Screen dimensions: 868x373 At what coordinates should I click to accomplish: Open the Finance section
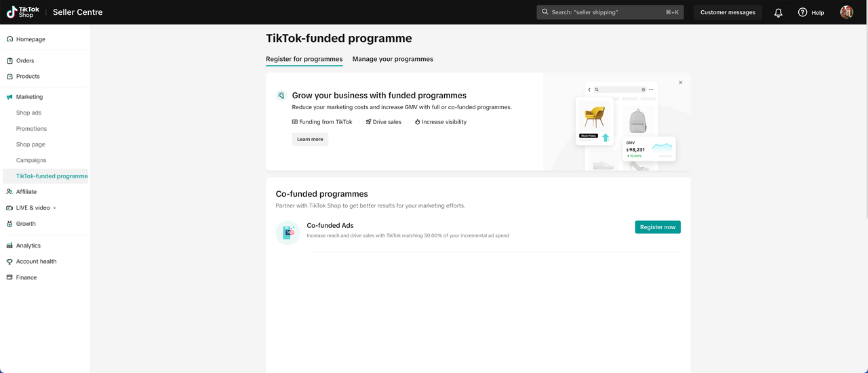click(26, 277)
